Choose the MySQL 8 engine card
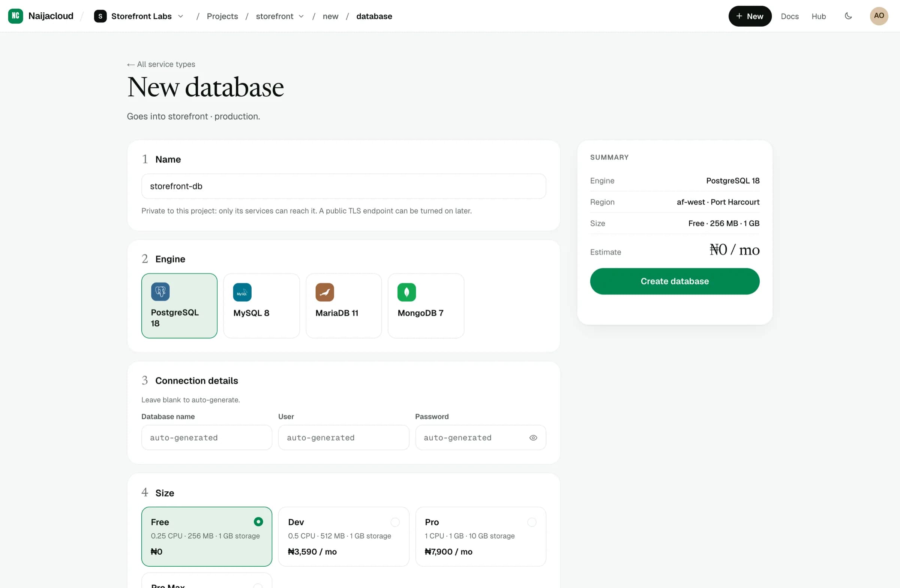This screenshot has height=588, width=900. click(x=262, y=306)
